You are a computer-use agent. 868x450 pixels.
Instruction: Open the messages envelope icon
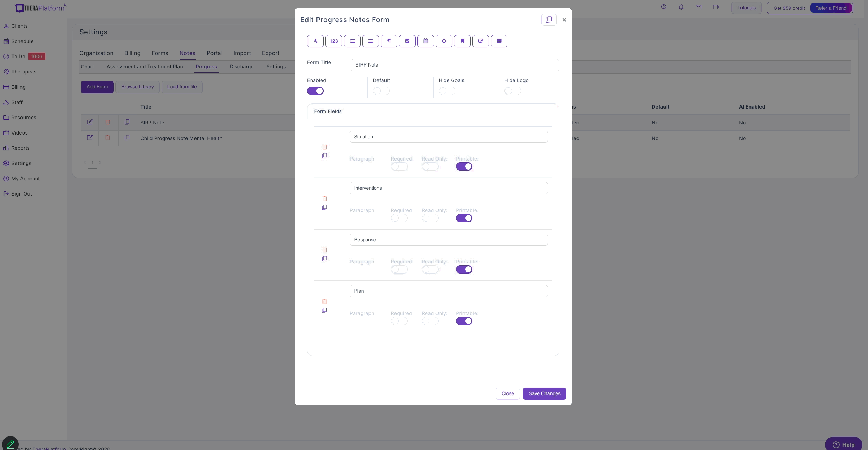click(698, 7)
